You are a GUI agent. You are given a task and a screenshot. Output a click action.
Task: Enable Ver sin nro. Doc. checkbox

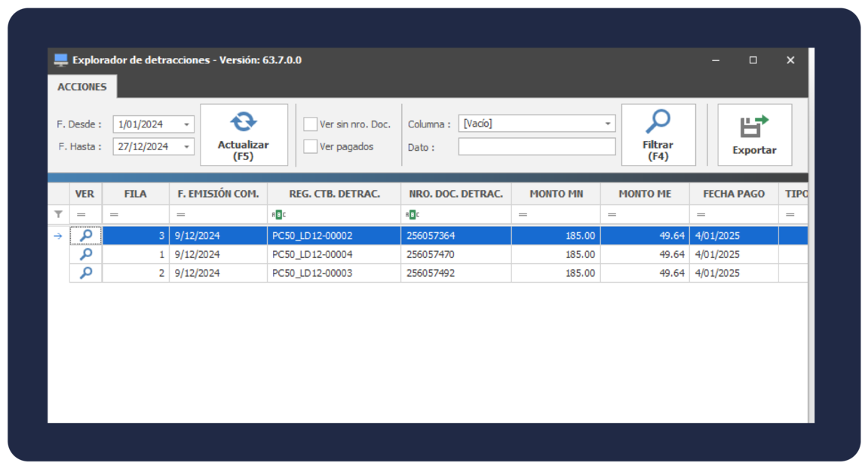pyautogui.click(x=311, y=124)
